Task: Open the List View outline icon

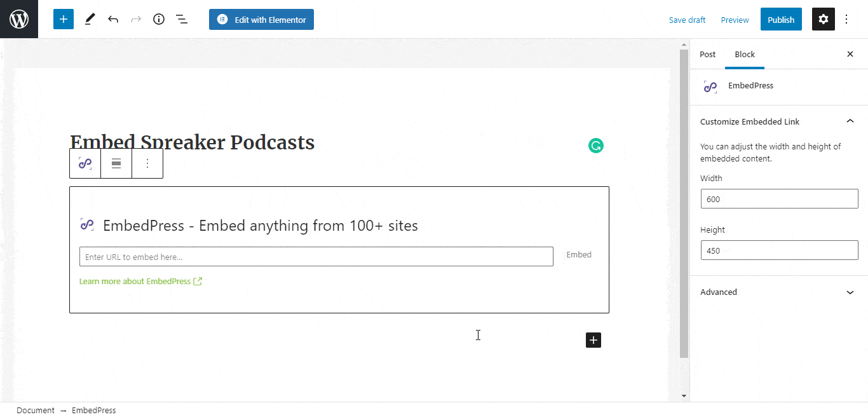Action: click(x=182, y=19)
